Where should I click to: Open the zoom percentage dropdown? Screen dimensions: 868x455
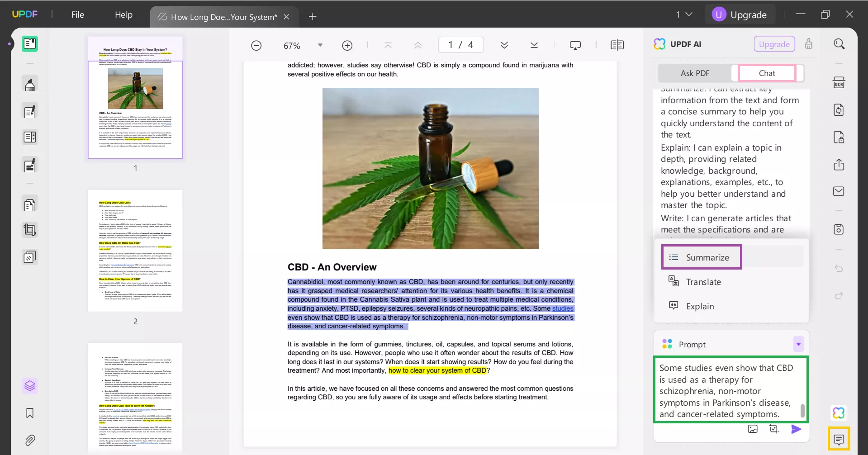[320, 45]
